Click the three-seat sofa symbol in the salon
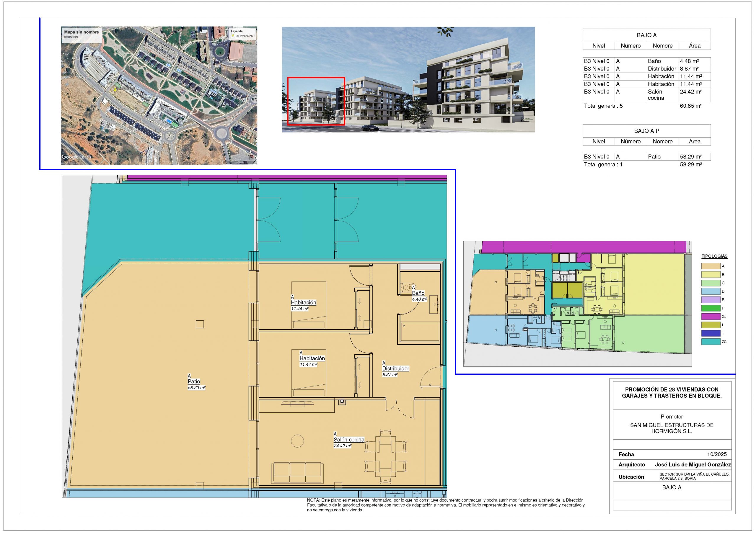The image size is (756, 534). (x=297, y=473)
